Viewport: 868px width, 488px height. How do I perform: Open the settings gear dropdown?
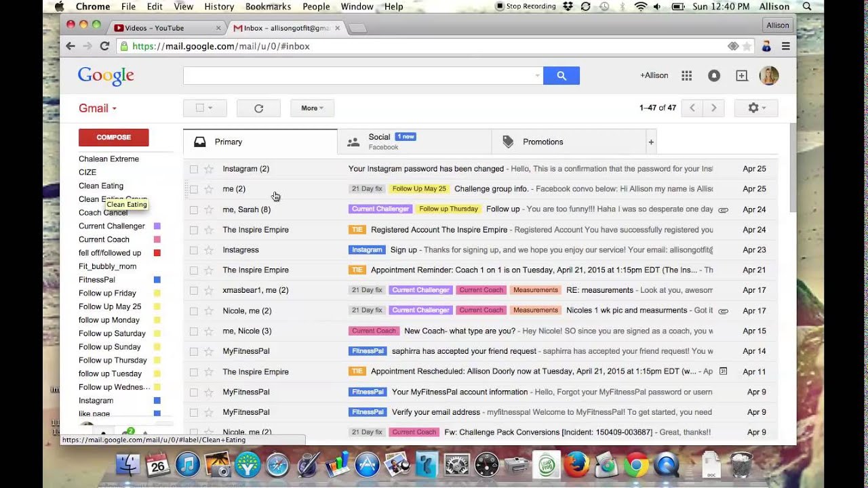click(756, 108)
